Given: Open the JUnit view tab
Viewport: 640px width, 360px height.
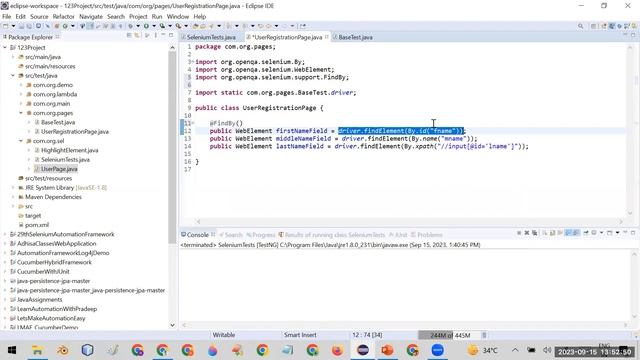Looking at the screenshot, I should (398, 235).
